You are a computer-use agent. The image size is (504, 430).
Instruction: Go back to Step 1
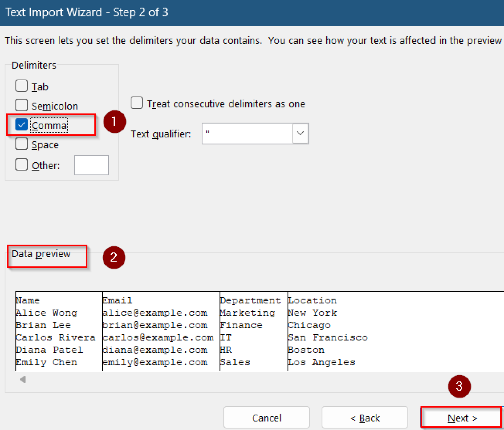[x=364, y=418]
